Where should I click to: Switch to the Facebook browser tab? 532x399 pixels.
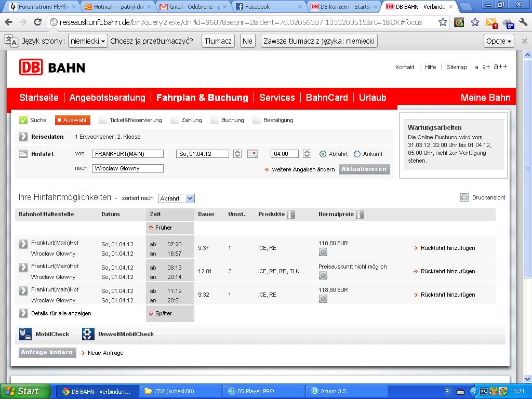(x=268, y=6)
